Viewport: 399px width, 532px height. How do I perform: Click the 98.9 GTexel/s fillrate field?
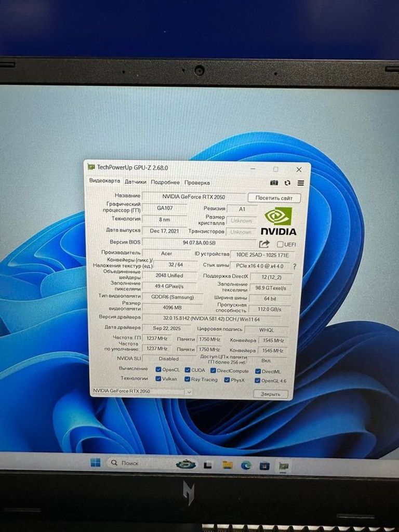pos(271,288)
